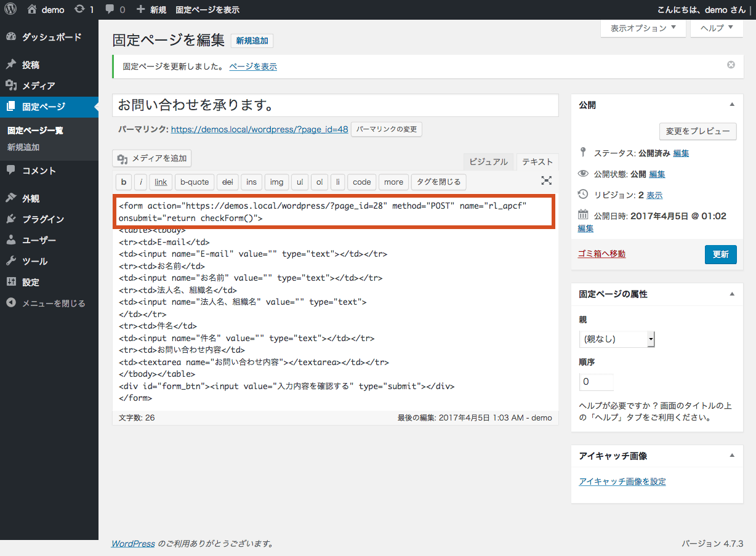The image size is (756, 556).
Task: Open 外観 menu in sidebar
Action: tap(49, 198)
